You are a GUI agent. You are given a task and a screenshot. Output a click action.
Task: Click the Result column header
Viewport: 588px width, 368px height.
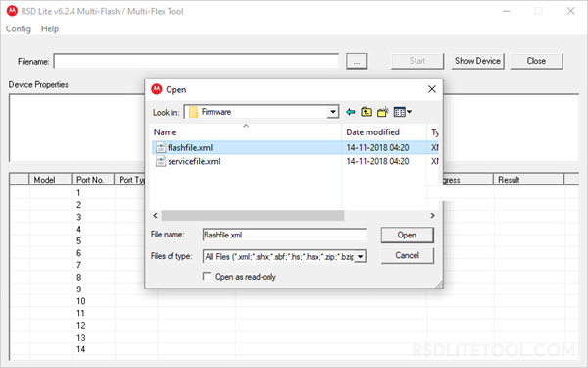[x=528, y=180]
